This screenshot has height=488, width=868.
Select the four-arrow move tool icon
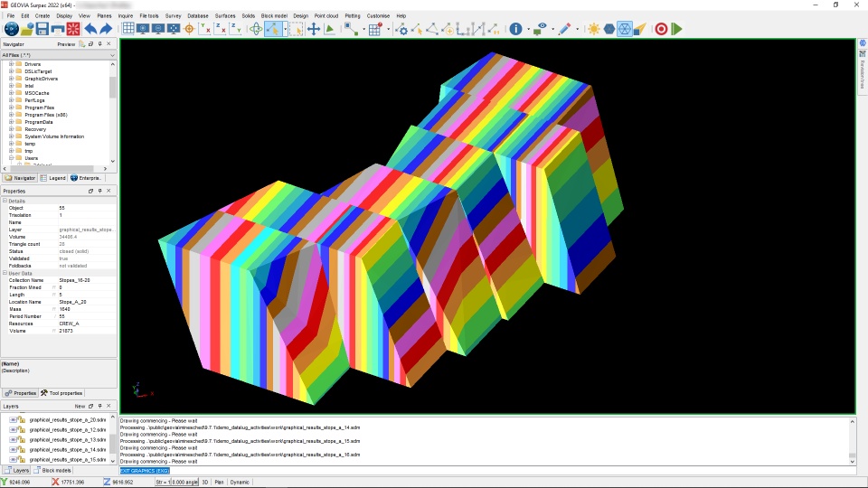pos(314,29)
